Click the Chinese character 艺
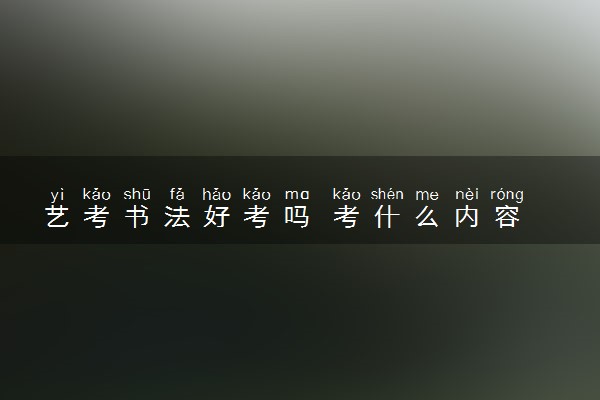The height and width of the screenshot is (400, 600). click(x=57, y=217)
